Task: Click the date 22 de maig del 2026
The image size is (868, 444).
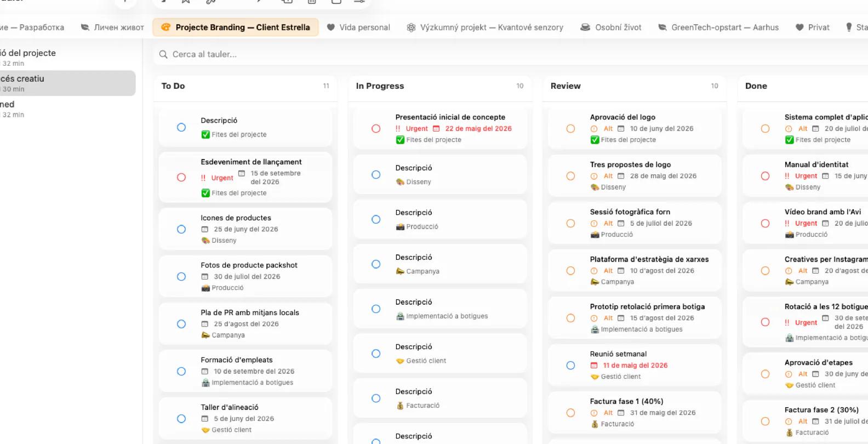Action: pyautogui.click(x=478, y=129)
